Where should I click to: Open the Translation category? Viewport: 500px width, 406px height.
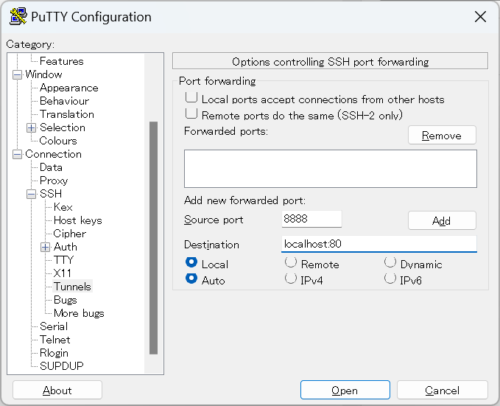tap(67, 114)
